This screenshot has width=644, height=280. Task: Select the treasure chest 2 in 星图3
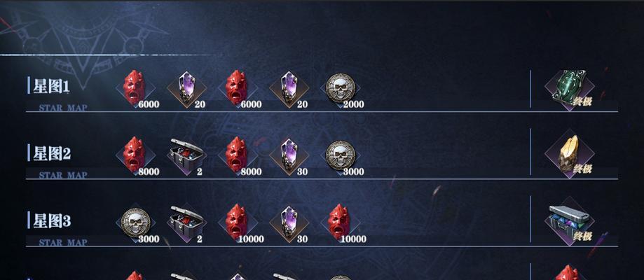click(x=187, y=223)
